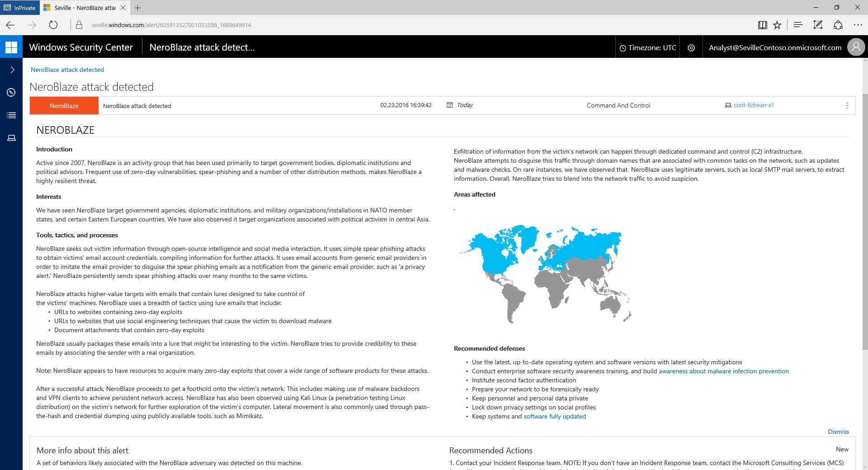Open the machines view laptop icon
The width and height of the screenshot is (868, 470).
point(11,138)
